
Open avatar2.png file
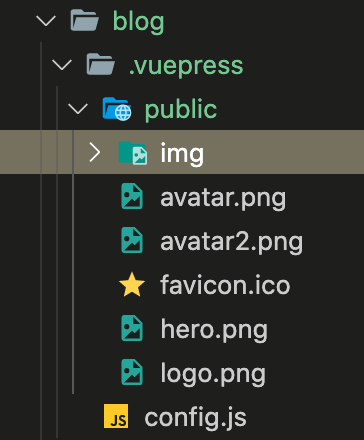click(x=231, y=243)
